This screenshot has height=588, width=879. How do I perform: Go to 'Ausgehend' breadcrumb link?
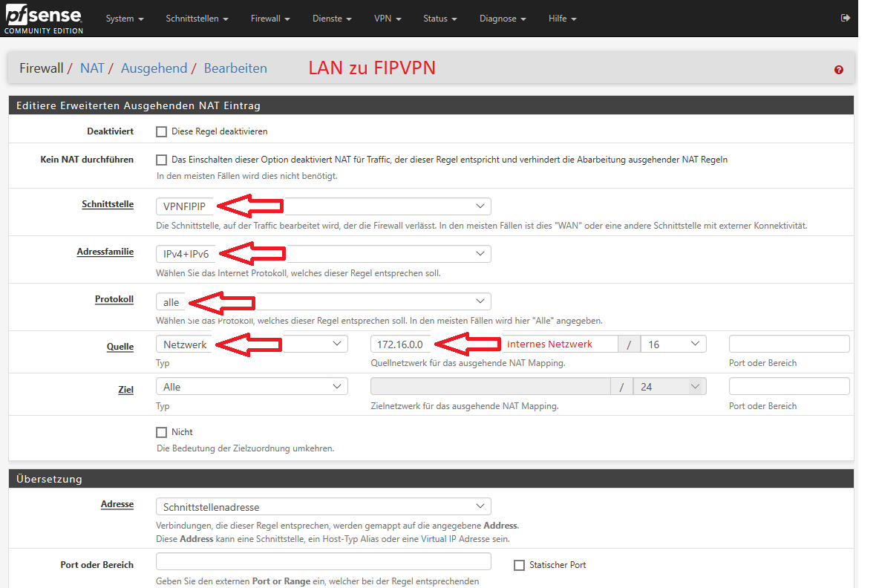tap(154, 68)
